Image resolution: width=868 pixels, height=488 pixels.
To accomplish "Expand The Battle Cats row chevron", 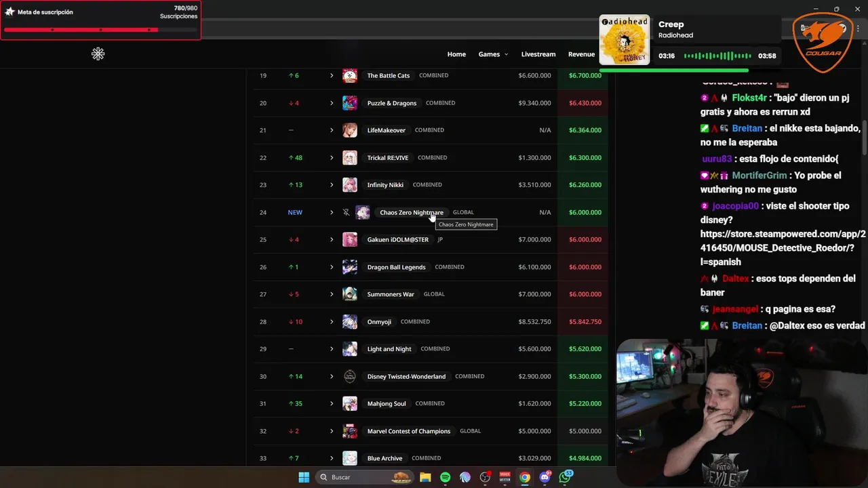I will [x=332, y=75].
